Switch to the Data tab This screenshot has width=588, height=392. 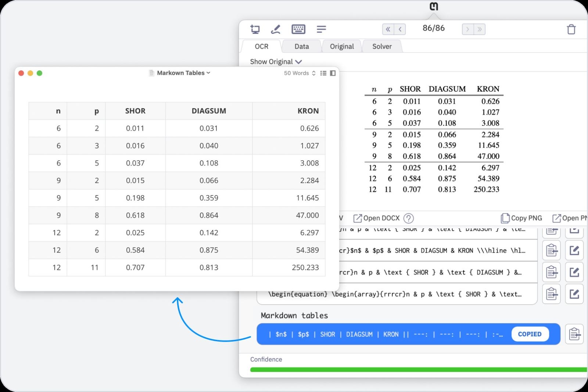click(x=301, y=46)
